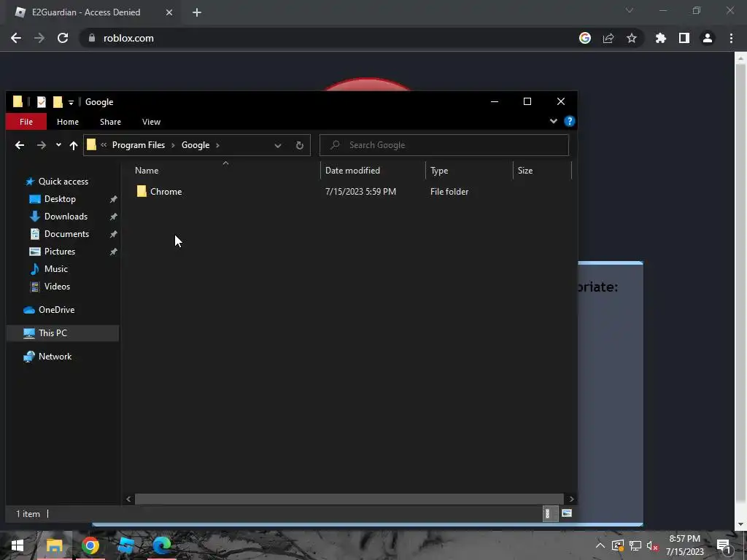Click muted volume icon in tray
Screen dimensions: 747x560
(653, 545)
